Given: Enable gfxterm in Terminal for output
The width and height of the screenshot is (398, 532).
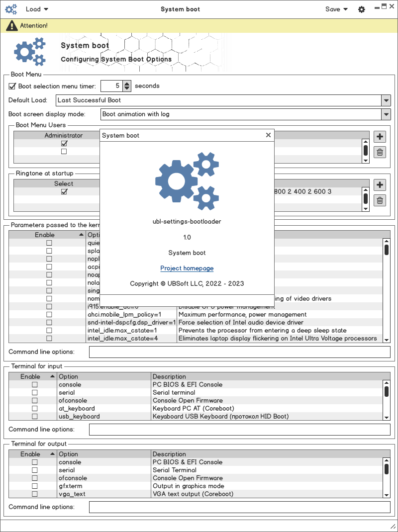Looking at the screenshot, I should (x=35, y=486).
